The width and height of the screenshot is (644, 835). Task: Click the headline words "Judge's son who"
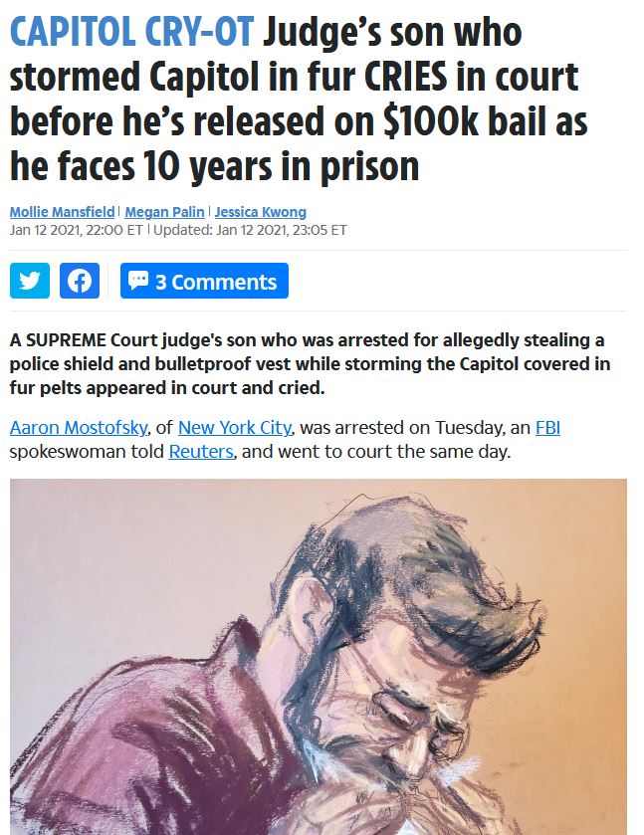coord(392,34)
